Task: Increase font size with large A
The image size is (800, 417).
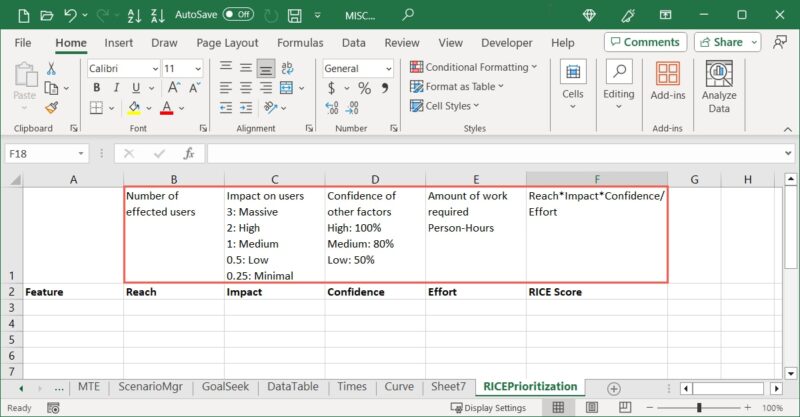Action: (173, 88)
